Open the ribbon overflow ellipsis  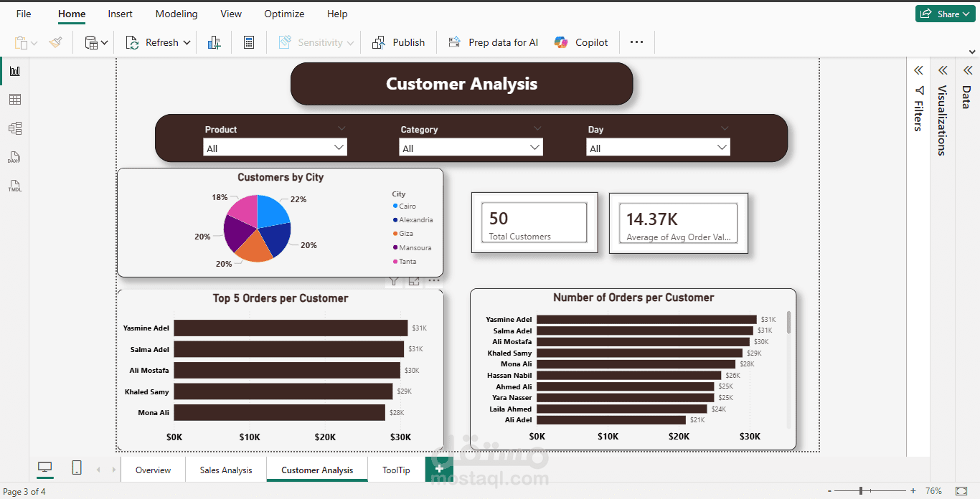click(x=636, y=42)
